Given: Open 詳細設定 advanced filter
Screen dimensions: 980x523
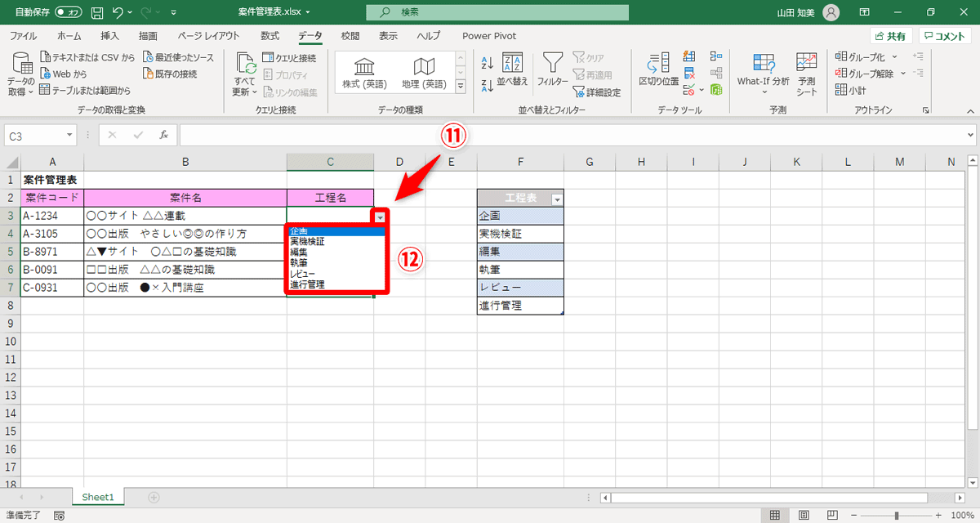Looking at the screenshot, I should [x=597, y=92].
